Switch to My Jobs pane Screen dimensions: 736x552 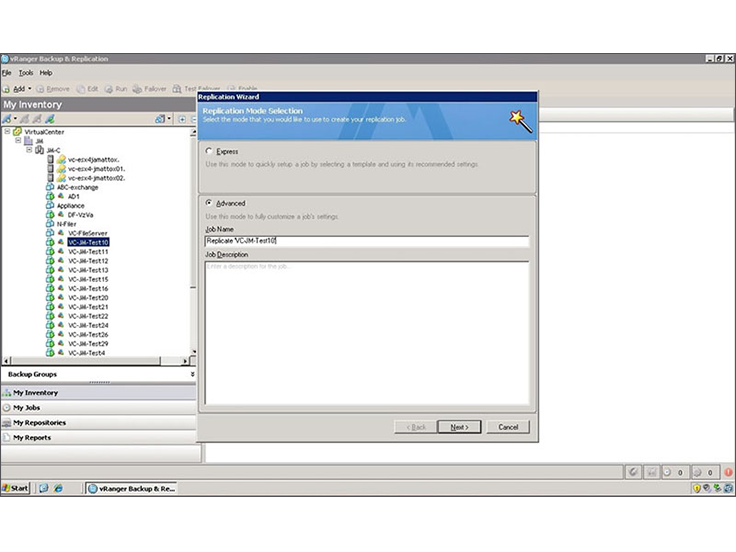coord(99,407)
